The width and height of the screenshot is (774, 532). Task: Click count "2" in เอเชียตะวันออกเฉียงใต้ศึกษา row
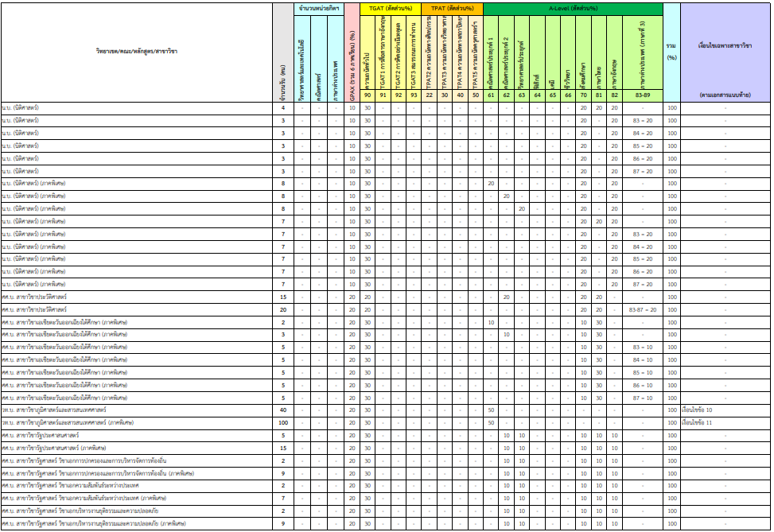pyautogui.click(x=283, y=323)
